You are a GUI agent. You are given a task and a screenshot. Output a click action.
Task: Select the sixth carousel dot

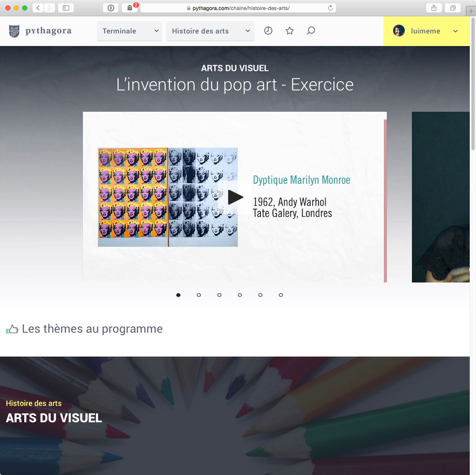coord(281,295)
